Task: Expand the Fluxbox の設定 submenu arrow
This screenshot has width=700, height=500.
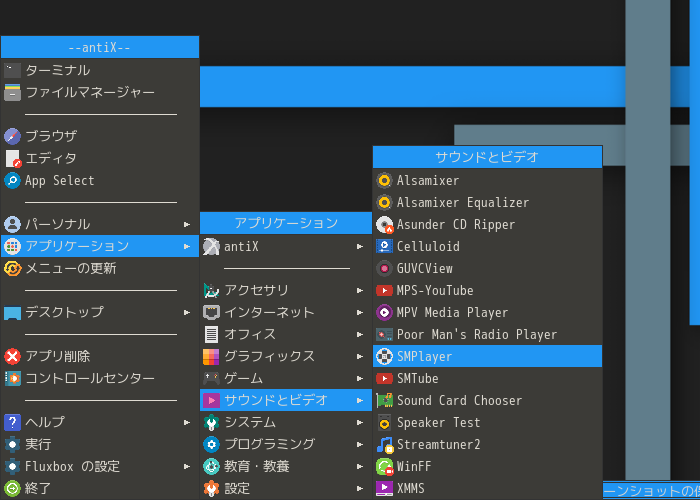Action: pyautogui.click(x=187, y=467)
